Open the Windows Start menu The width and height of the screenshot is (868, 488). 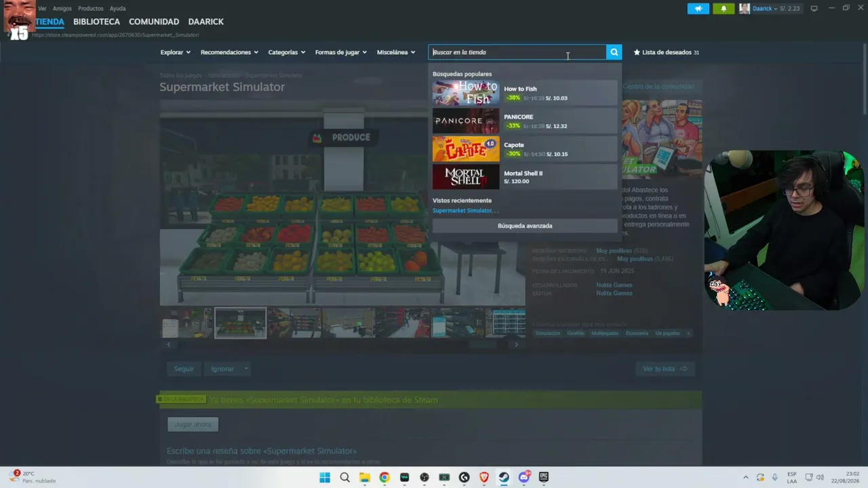click(325, 477)
